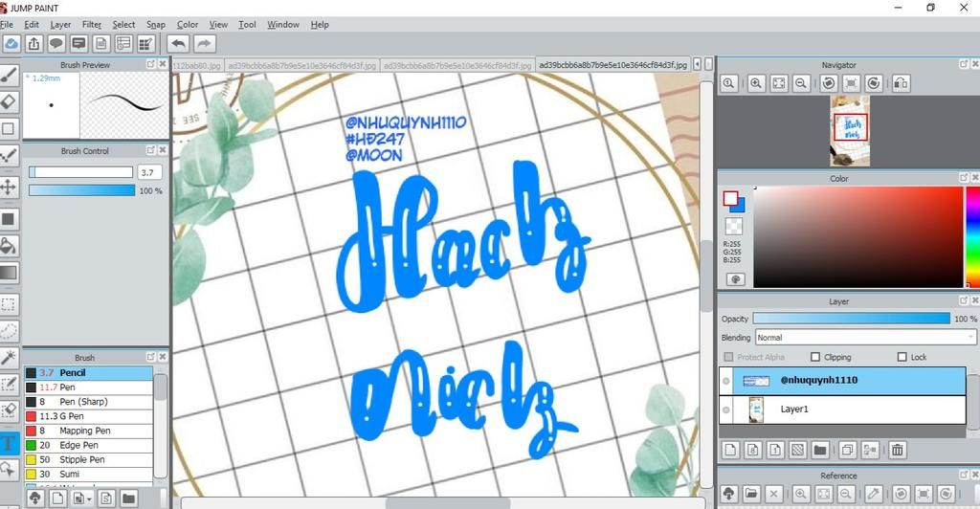Hide the Layer1 layer
This screenshot has width=980, height=509.
726,409
